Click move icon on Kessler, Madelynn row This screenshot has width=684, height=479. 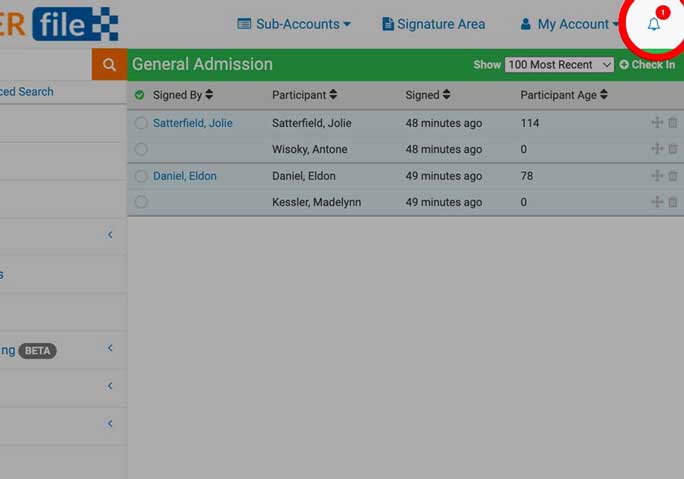pyautogui.click(x=657, y=202)
